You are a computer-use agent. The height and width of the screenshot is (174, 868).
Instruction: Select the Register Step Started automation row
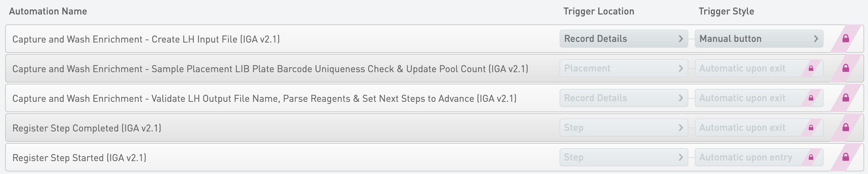pyautogui.click(x=79, y=158)
